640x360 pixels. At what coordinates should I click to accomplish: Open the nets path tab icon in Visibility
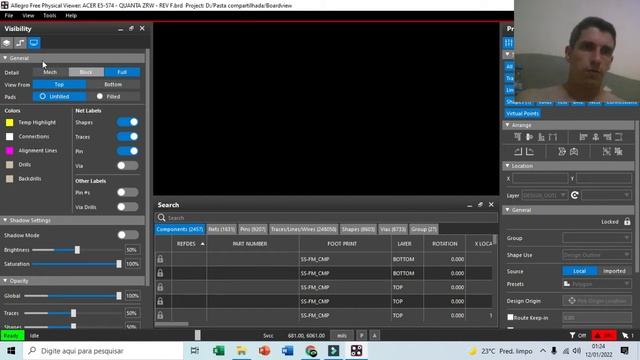[x=20, y=43]
